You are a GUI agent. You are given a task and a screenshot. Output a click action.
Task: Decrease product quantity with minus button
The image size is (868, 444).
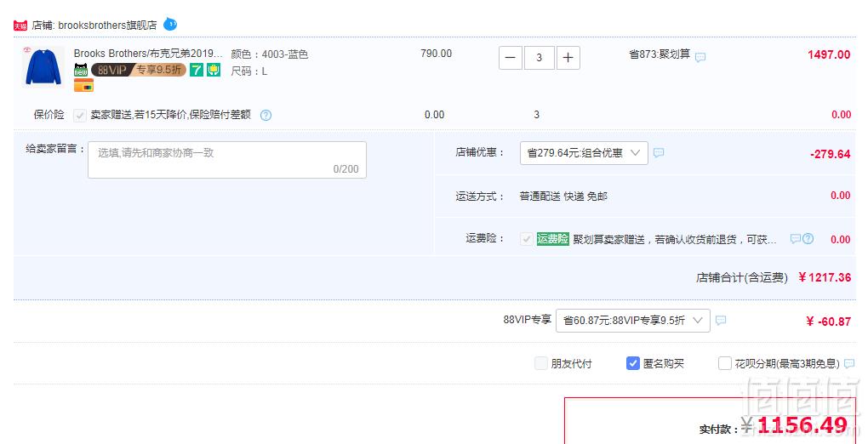click(511, 58)
